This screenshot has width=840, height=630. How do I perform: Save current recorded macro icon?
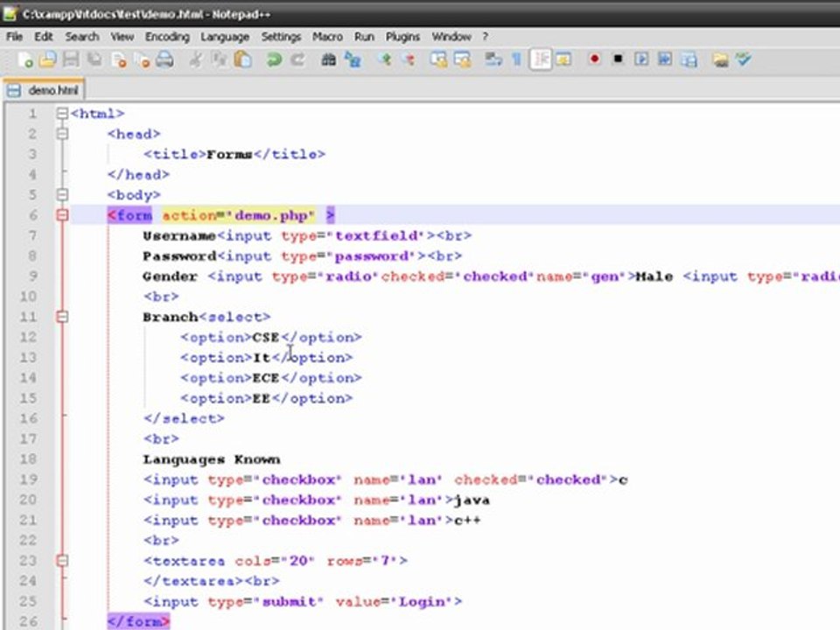pos(689,59)
